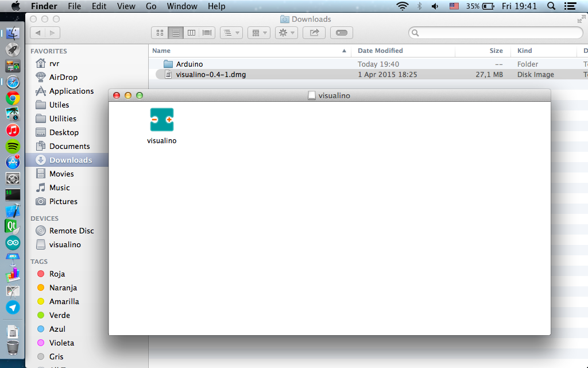Sort files by Size column header
This screenshot has width=588, height=368.
point(483,51)
